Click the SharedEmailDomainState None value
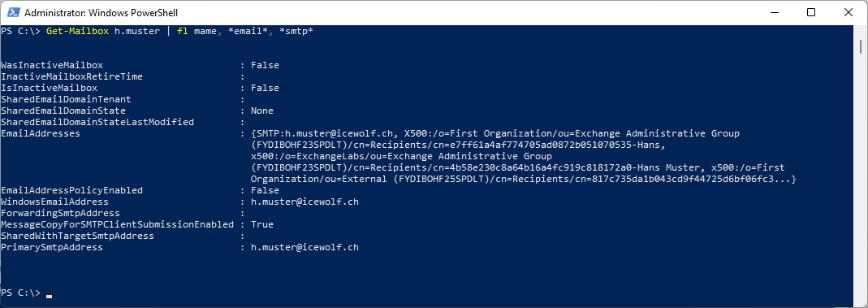 pos(261,111)
